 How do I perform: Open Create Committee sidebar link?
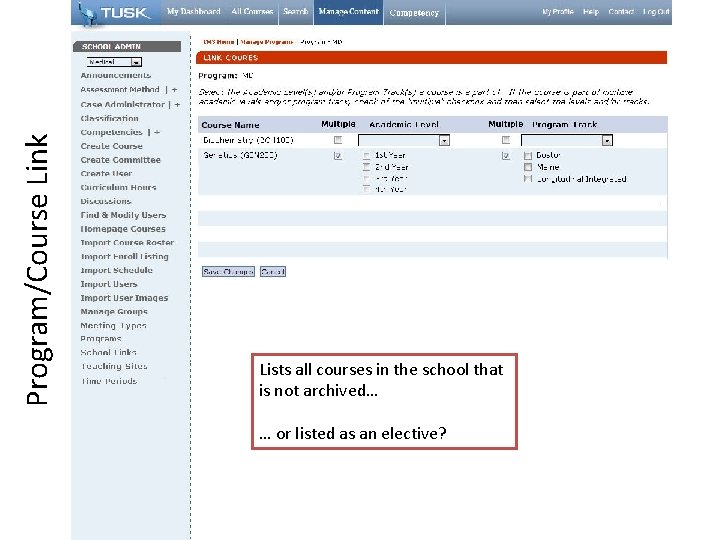click(x=120, y=159)
